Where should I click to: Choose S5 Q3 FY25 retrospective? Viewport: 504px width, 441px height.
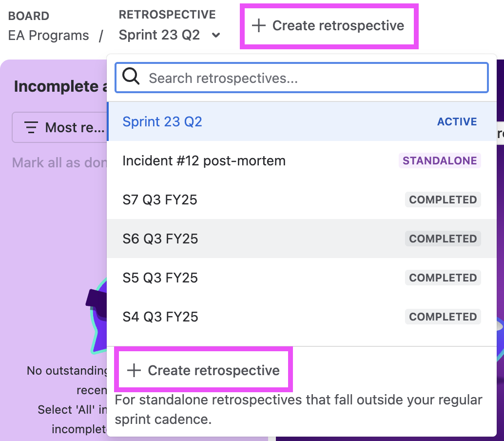coord(302,277)
